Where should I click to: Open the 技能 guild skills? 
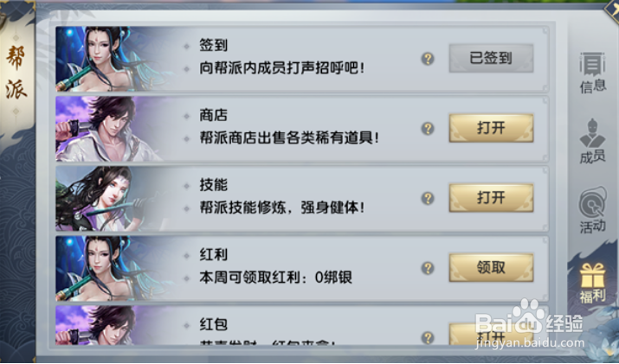pyautogui.click(x=491, y=198)
